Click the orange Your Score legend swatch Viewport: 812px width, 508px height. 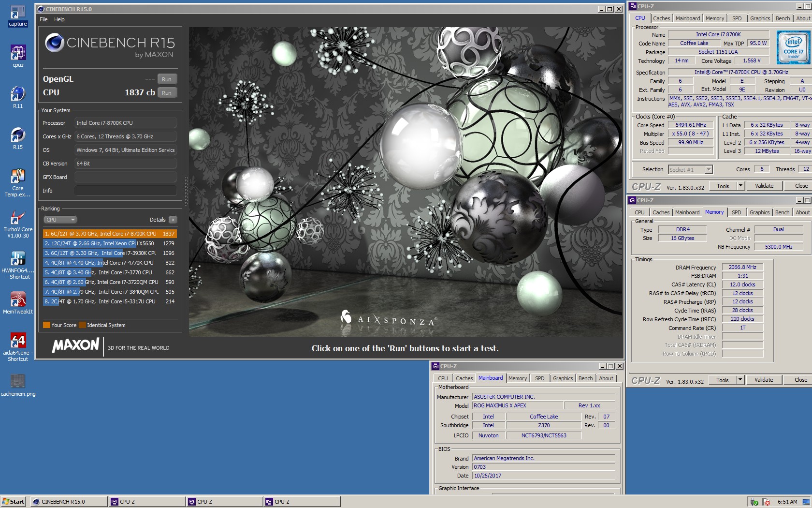tap(46, 325)
